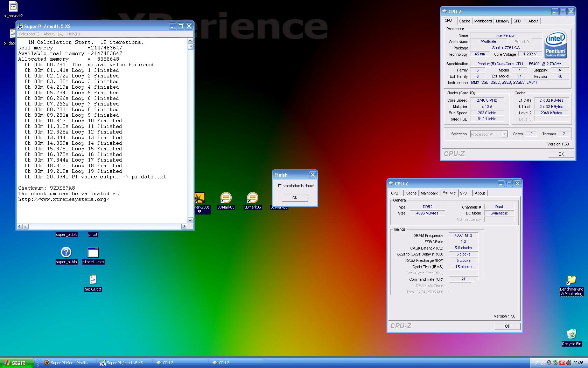Click the volume speaker tray icon
Image resolution: width=588 pixels, height=368 pixels.
[568, 363]
